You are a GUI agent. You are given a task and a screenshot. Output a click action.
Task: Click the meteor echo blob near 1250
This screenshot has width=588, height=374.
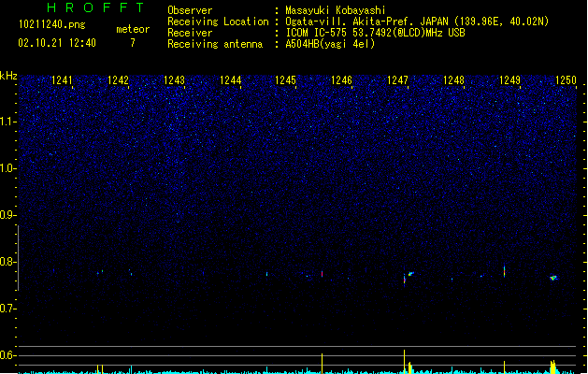pos(553,278)
